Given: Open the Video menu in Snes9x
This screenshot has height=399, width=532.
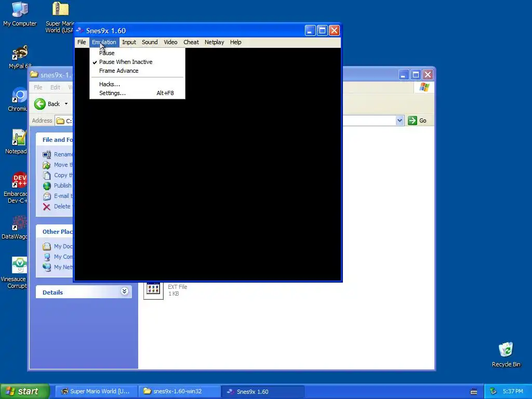Looking at the screenshot, I should 170,42.
